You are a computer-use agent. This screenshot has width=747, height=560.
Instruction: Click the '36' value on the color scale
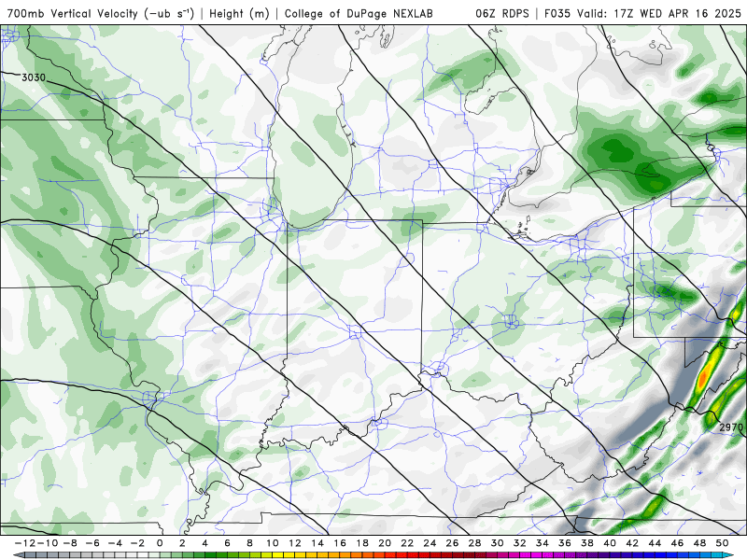(565, 543)
